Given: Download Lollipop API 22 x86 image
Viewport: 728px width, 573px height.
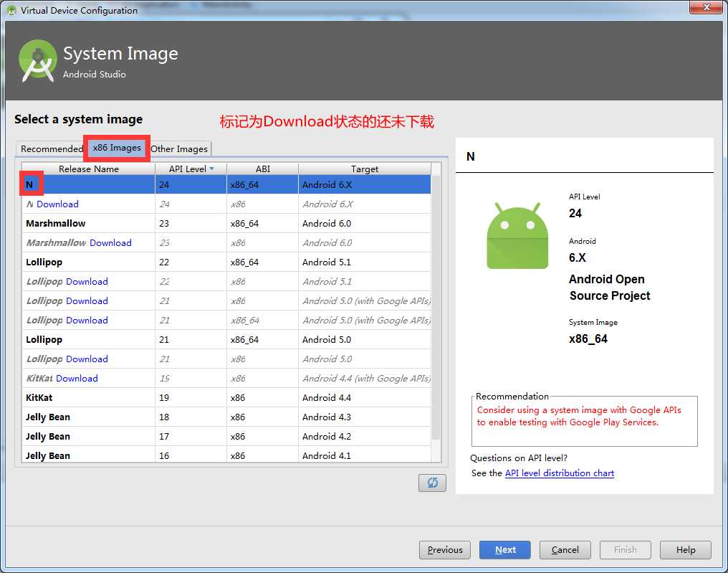Looking at the screenshot, I should click(x=87, y=282).
